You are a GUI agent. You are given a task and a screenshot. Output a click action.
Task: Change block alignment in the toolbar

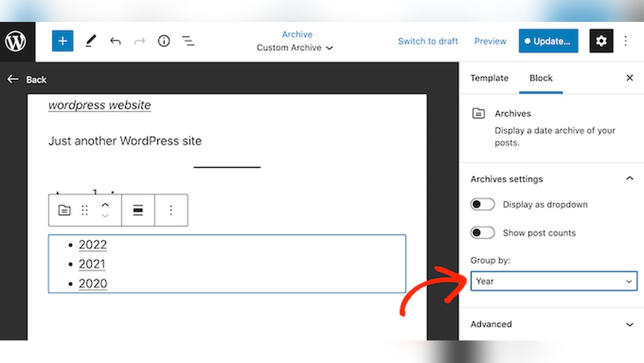pyautogui.click(x=138, y=210)
